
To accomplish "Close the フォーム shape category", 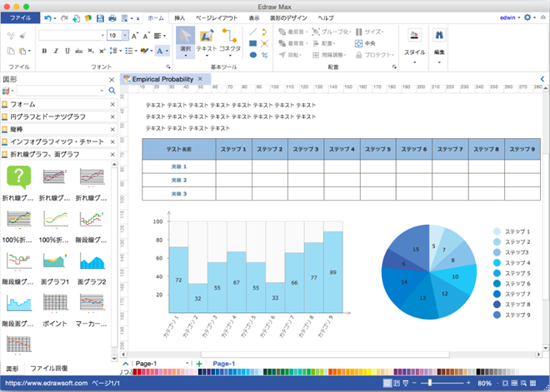I will (112, 105).
